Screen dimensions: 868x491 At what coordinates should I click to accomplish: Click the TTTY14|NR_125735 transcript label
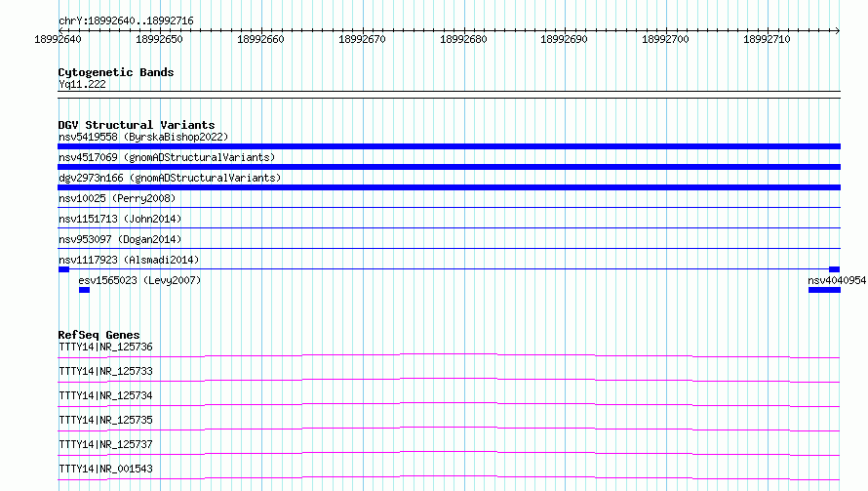(x=105, y=420)
